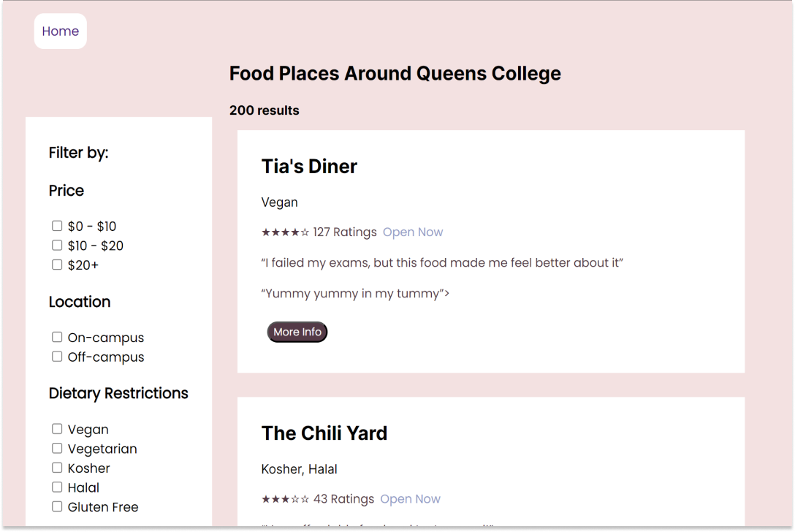Select the Tia's Diner heading
Image resolution: width=795 pixels, height=532 pixels.
click(x=309, y=166)
